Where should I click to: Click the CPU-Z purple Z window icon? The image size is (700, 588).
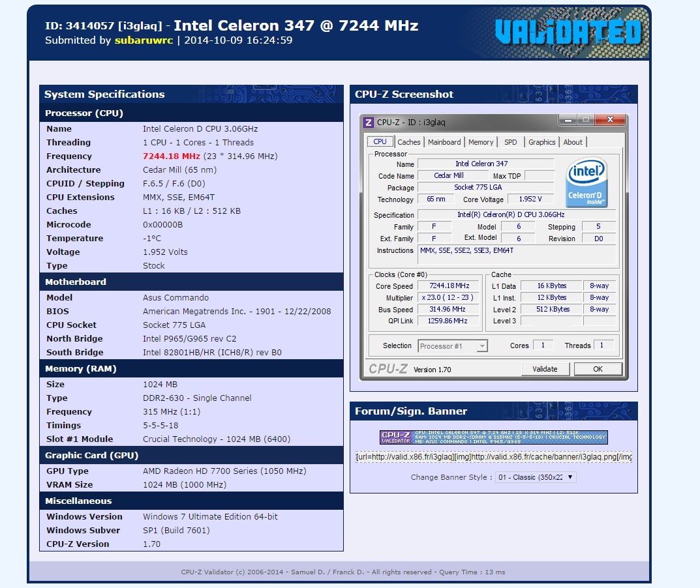coord(369,123)
